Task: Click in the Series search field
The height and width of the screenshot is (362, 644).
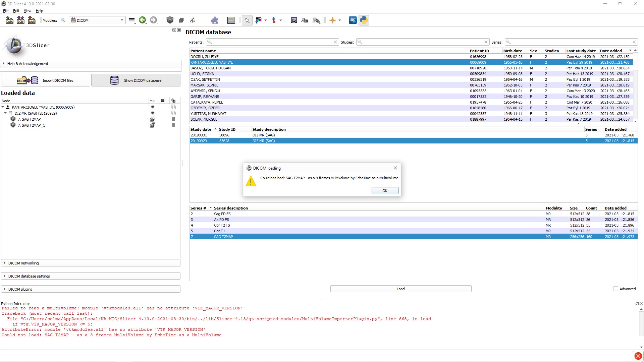Action: (x=571, y=42)
